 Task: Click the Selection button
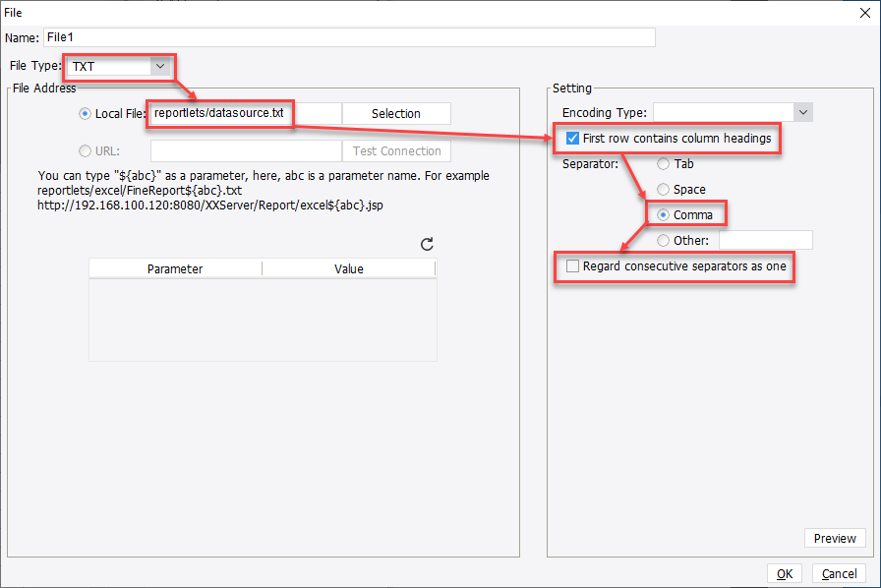coord(396,113)
